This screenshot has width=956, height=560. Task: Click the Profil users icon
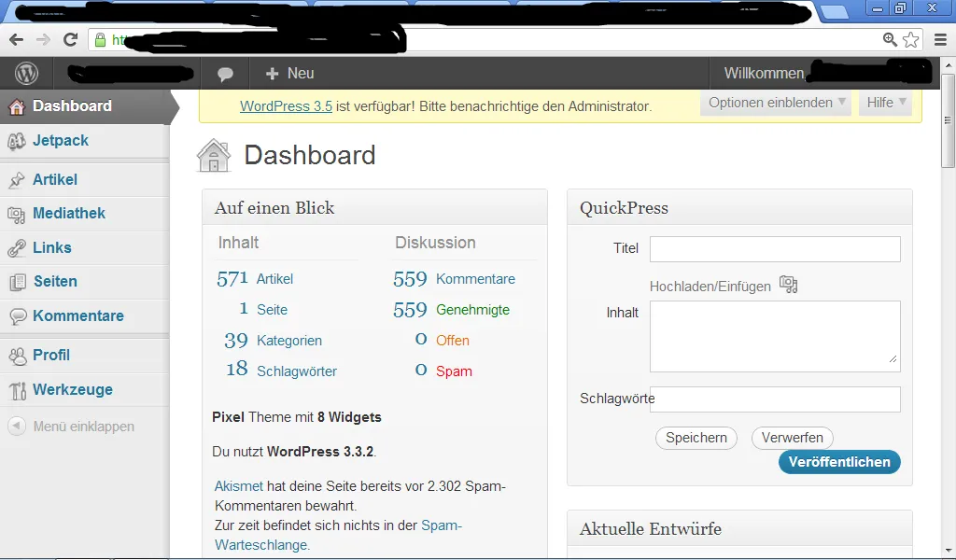pyautogui.click(x=17, y=356)
